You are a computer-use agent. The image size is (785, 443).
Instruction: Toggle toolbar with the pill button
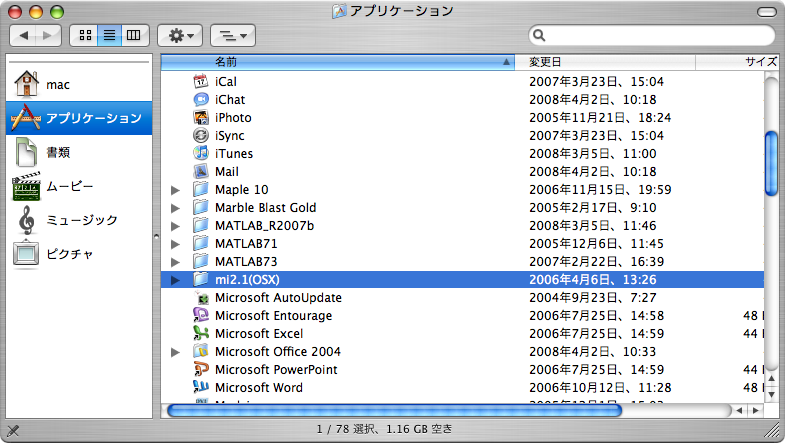766,12
